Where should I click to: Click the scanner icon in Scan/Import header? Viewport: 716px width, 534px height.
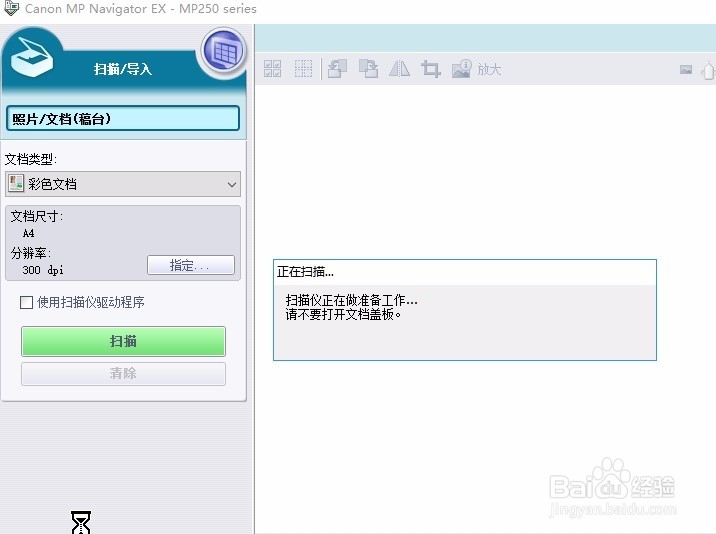click(x=32, y=57)
